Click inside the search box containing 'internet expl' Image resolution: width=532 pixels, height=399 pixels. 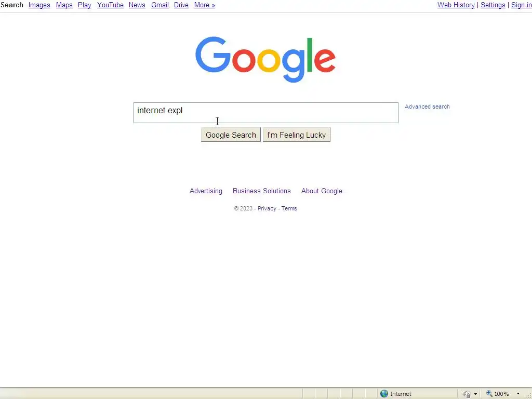pyautogui.click(x=265, y=113)
